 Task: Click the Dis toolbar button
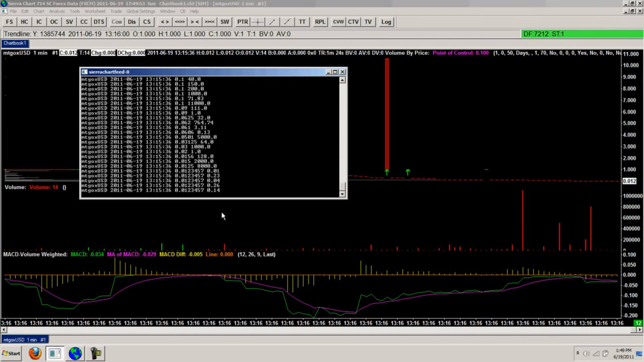[132, 22]
